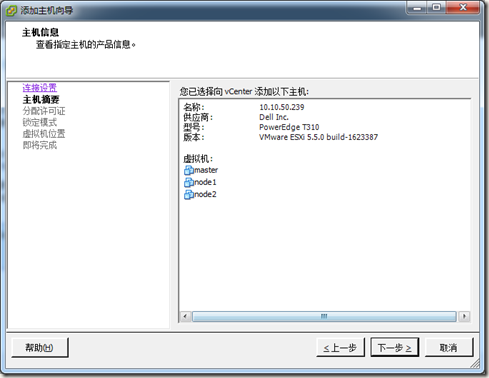Click the 名称 label
This screenshot has width=489, height=378.
click(194, 107)
